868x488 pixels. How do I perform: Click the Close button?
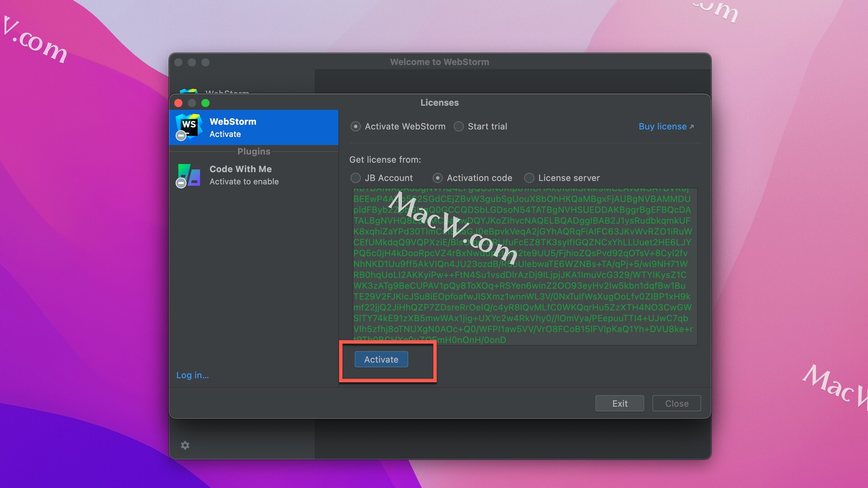pos(676,404)
